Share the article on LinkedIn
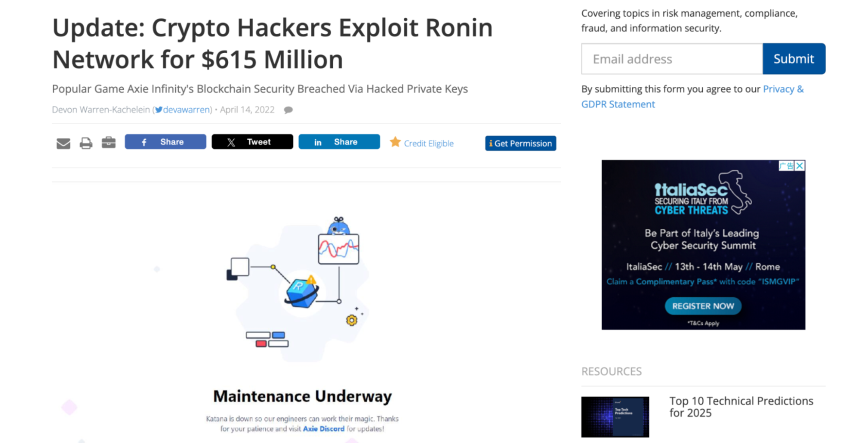Viewport: 860px width, 443px height. 339,142
